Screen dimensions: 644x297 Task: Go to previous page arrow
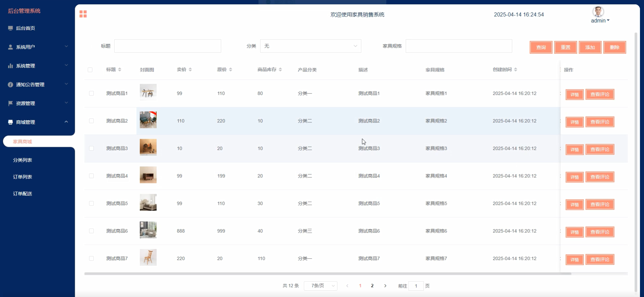coord(347,286)
